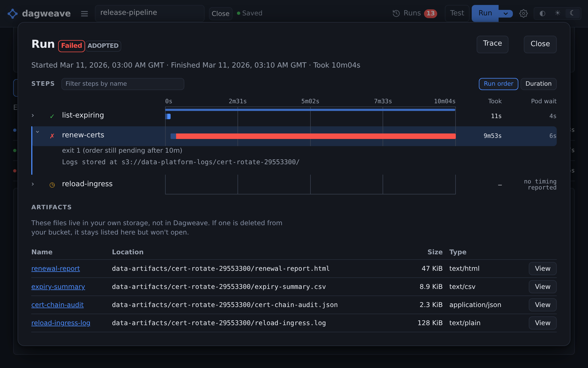Click the Pod wait column header

tap(544, 101)
